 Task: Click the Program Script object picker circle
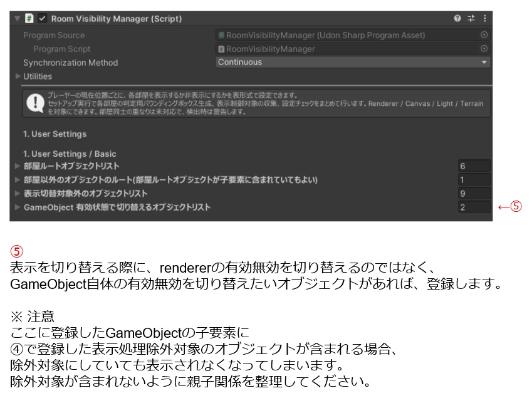pyautogui.click(x=484, y=48)
